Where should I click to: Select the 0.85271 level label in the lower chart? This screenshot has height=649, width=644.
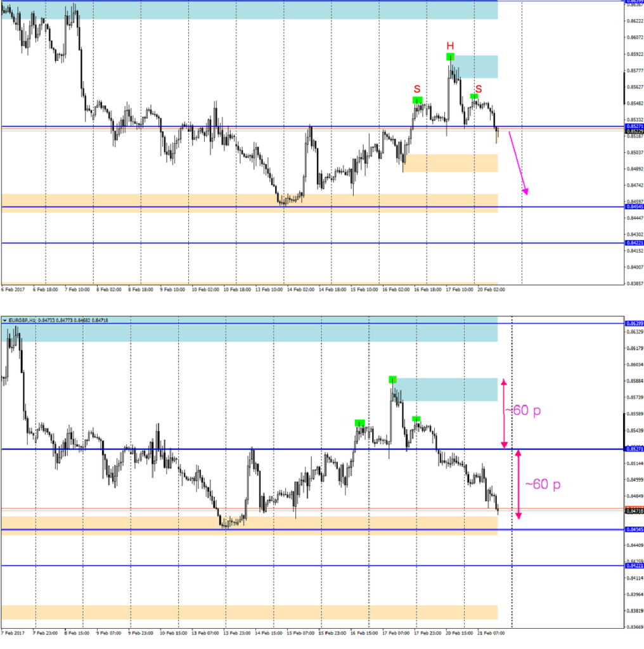point(634,449)
